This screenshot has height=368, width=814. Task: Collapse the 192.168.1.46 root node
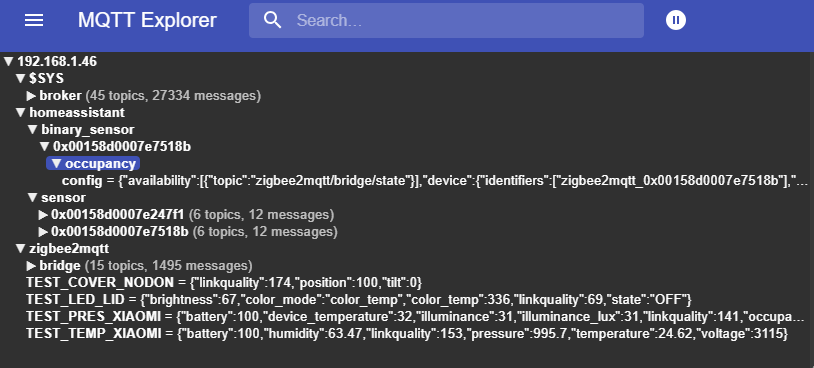tap(8, 61)
